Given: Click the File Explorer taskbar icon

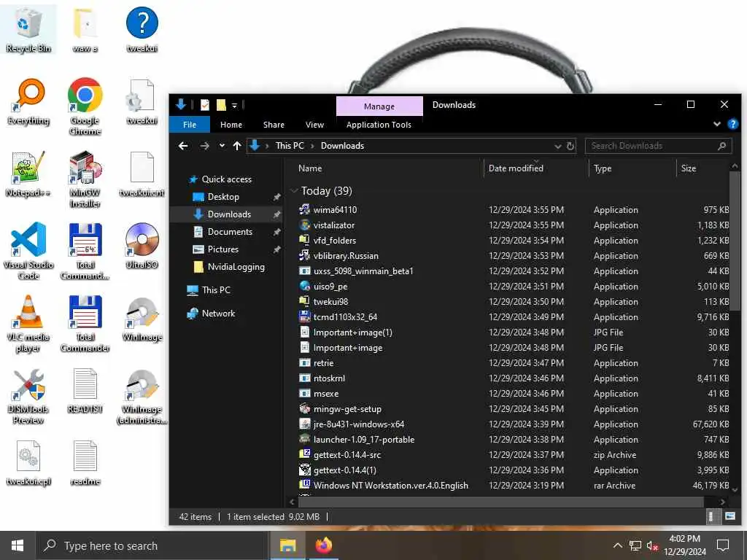Looking at the screenshot, I should [x=287, y=545].
